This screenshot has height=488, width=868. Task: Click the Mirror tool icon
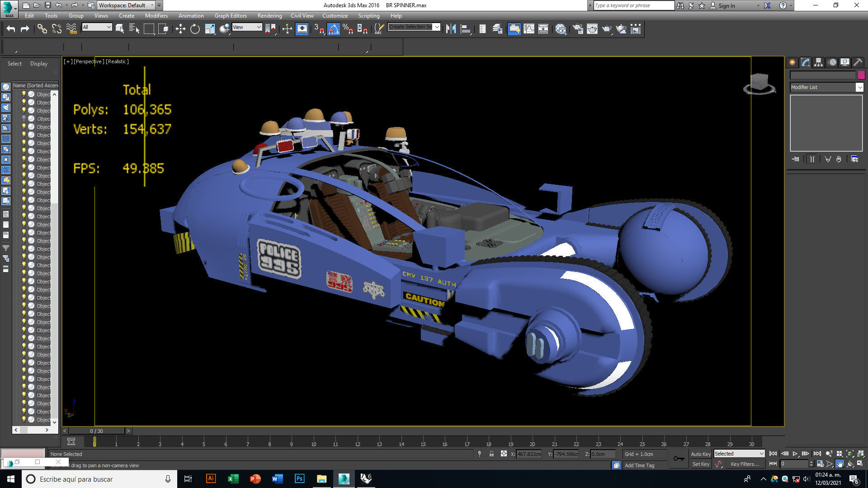(x=451, y=29)
